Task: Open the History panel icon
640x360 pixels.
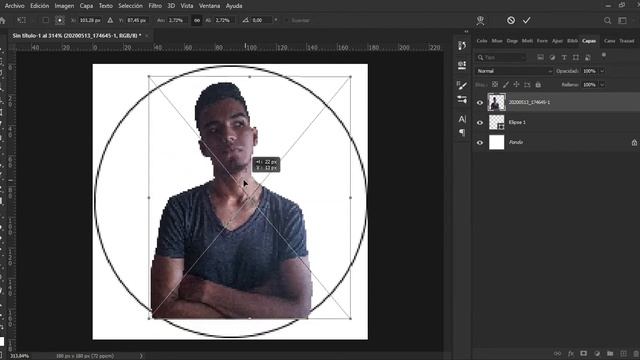Action: point(462,45)
